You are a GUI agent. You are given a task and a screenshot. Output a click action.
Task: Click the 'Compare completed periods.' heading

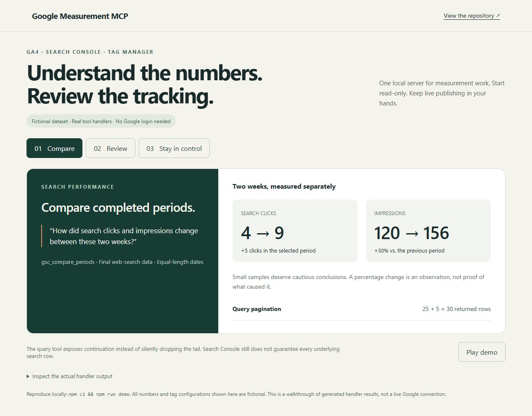pos(118,208)
